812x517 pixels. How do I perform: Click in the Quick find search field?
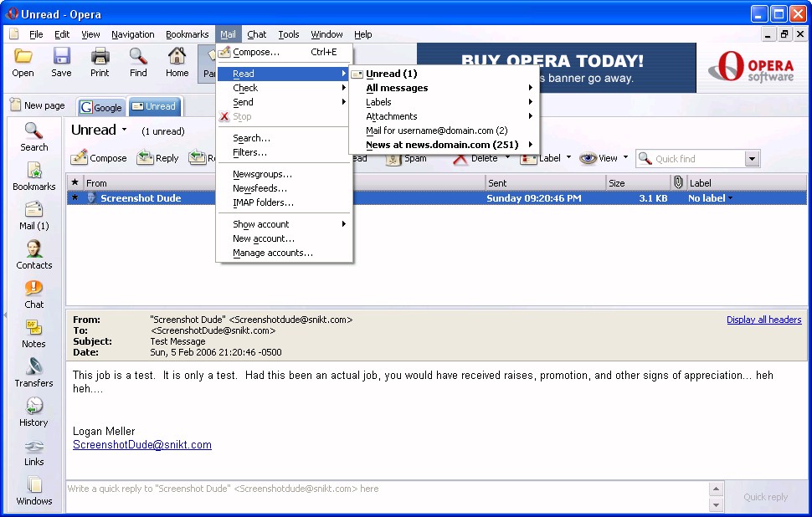pos(691,159)
